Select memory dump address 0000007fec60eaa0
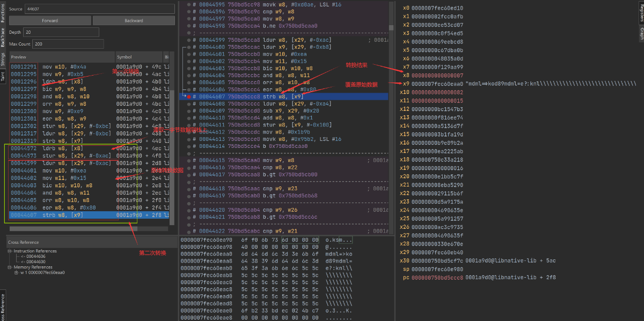 coord(207,254)
